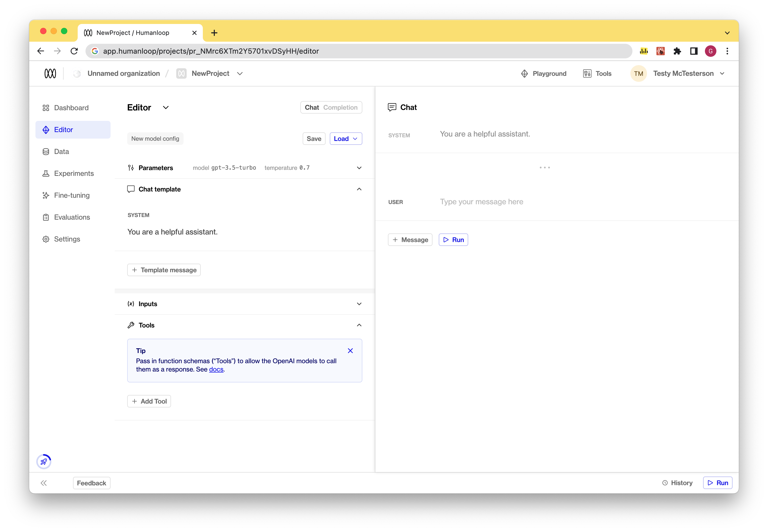Open the rocket onboarding icon
This screenshot has height=532, width=768.
tap(44, 461)
